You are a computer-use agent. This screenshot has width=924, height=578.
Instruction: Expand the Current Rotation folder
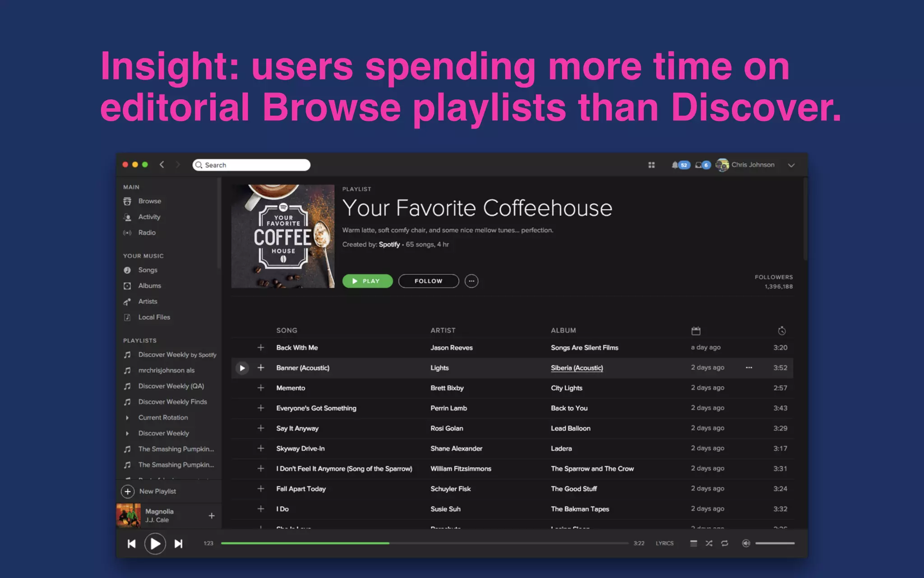(127, 418)
